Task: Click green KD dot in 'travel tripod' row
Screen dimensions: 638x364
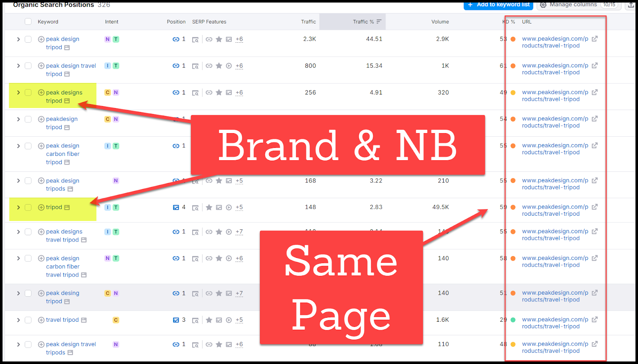Action: pos(513,320)
